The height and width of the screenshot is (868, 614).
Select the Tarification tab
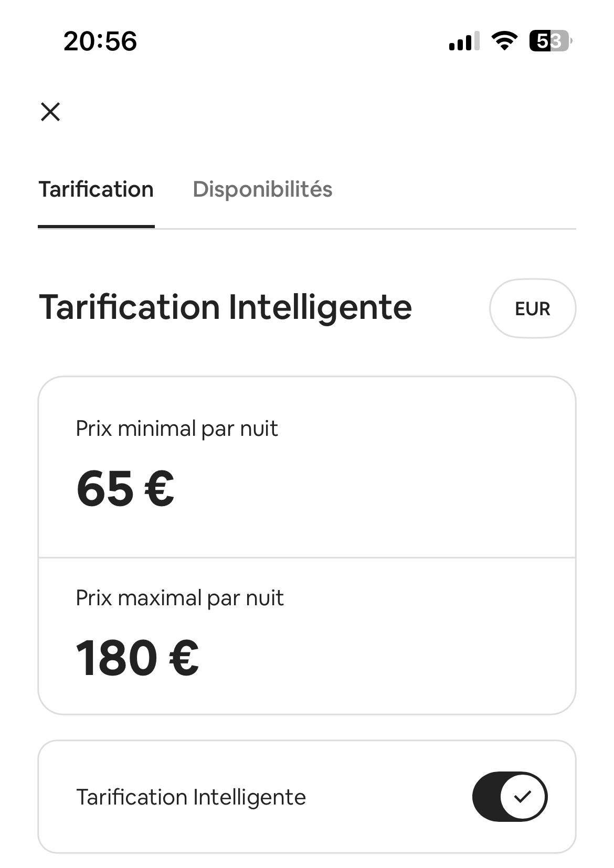tap(96, 189)
